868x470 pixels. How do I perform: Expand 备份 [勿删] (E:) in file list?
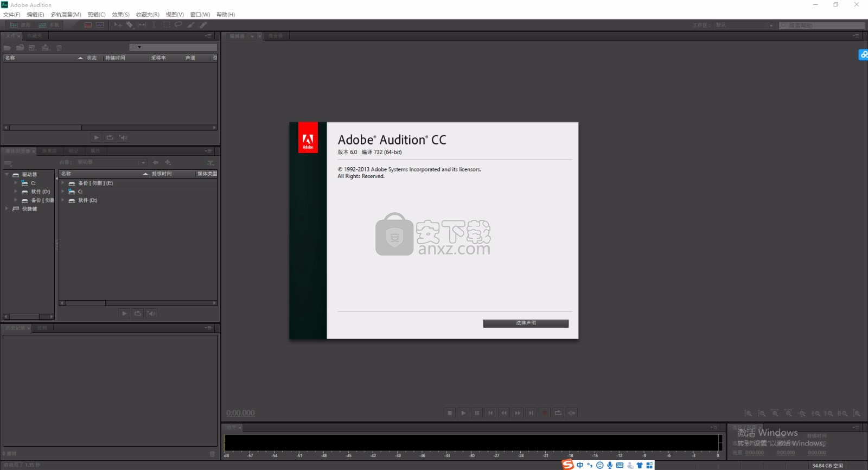pos(63,183)
